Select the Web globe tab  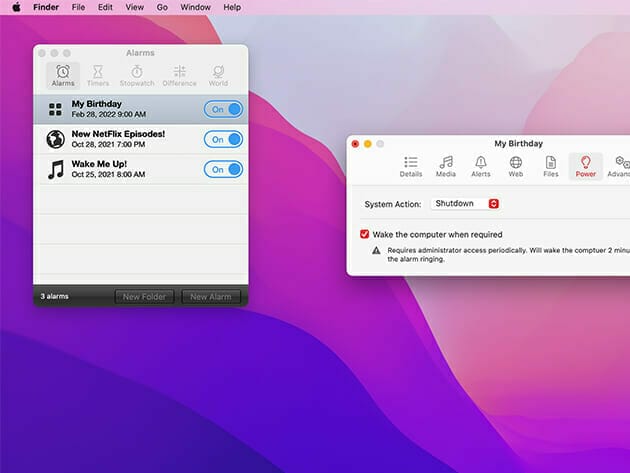516,166
